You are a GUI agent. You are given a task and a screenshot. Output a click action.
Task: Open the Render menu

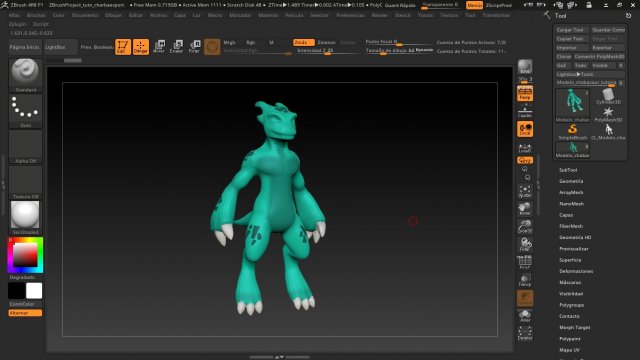pos(380,15)
